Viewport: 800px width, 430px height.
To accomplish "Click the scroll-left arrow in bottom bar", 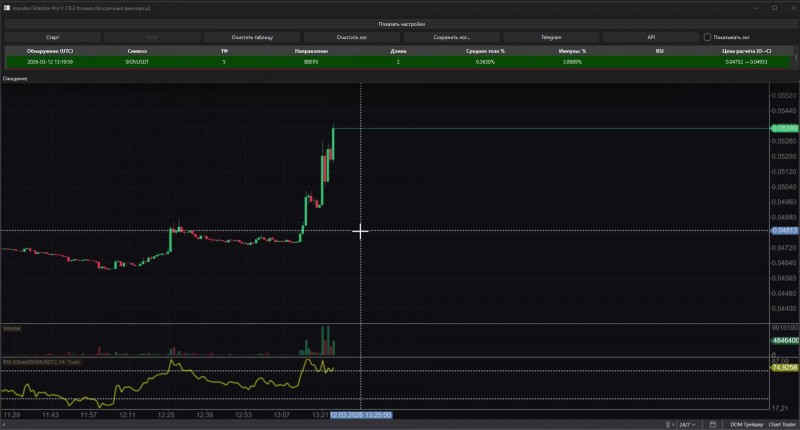I will pos(3,424).
